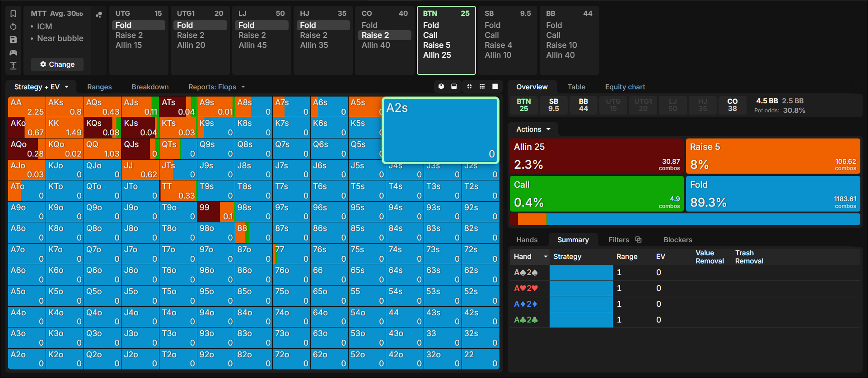Screen dimensions: 868x378
Task: Switch matrix to the dotted grid view icon
Action: [x=482, y=87]
